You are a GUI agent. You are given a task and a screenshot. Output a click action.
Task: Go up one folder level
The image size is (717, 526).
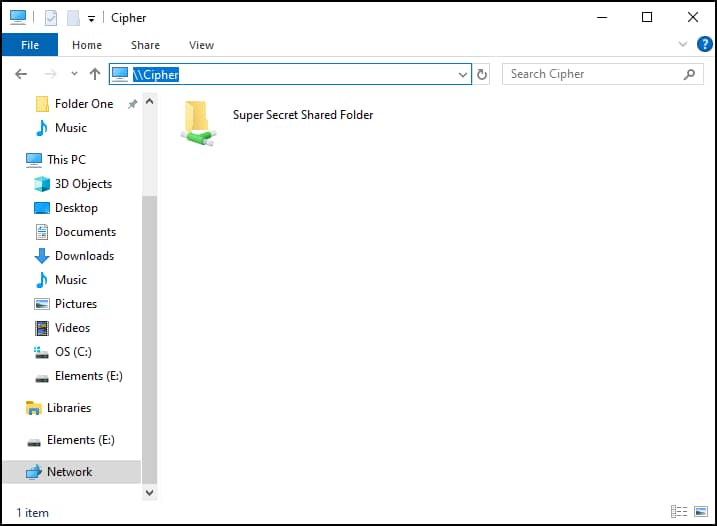coord(95,74)
